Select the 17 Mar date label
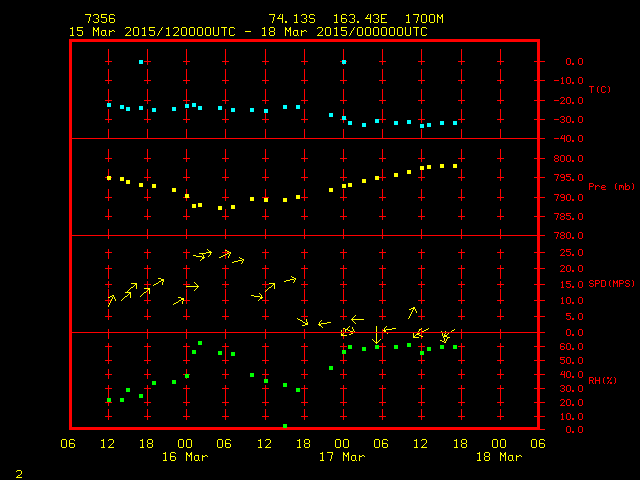The width and height of the screenshot is (640, 480). (341, 457)
